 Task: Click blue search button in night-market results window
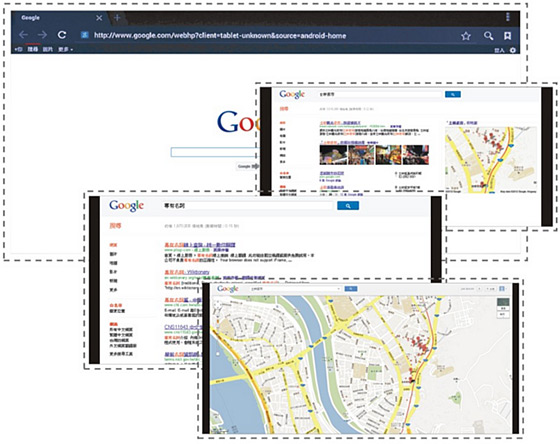point(452,94)
